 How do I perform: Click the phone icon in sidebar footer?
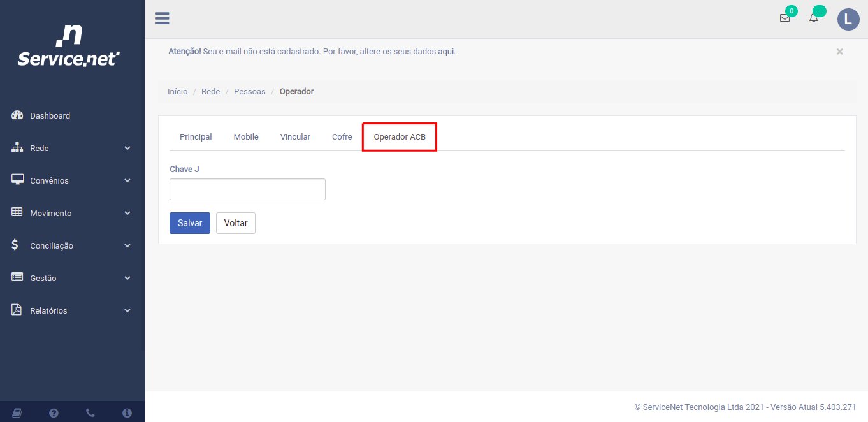point(90,412)
